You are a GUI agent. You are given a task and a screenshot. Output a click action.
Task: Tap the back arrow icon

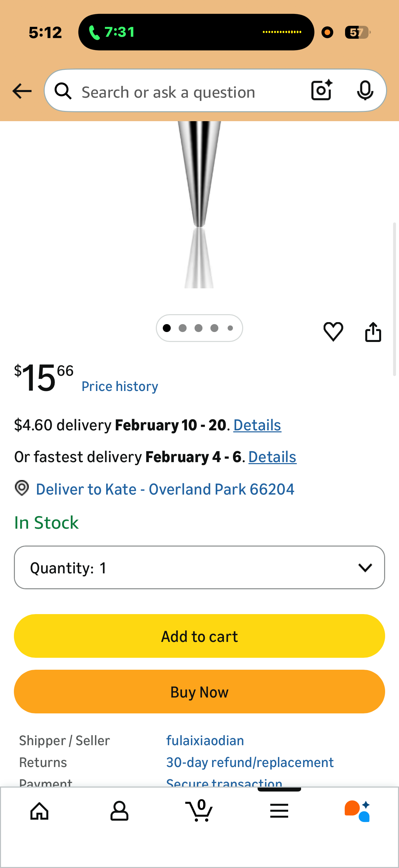coord(22,91)
